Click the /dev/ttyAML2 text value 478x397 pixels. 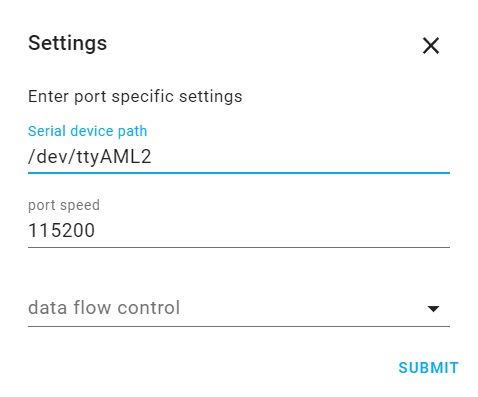90,157
